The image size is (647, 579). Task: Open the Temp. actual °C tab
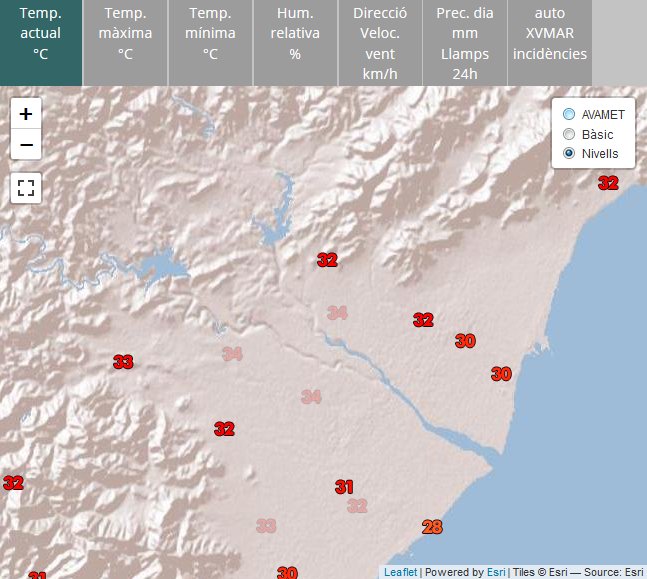[41, 43]
